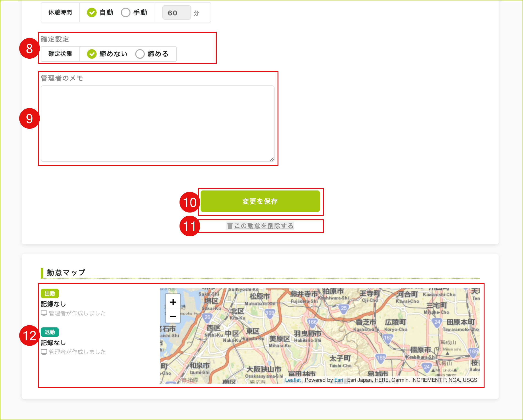Click the trash can delete icon
523x420 pixels.
230,226
